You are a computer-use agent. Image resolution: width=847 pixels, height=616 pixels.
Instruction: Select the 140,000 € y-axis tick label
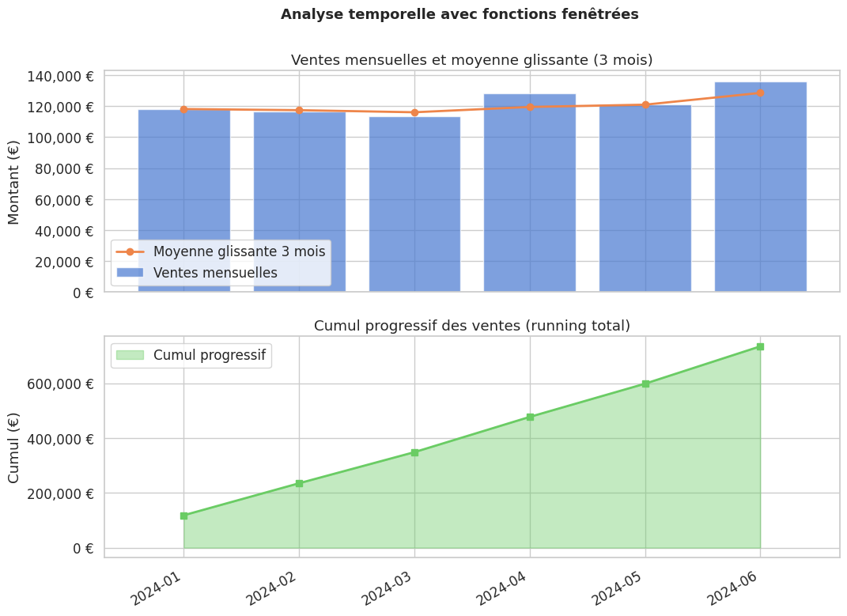[x=60, y=76]
